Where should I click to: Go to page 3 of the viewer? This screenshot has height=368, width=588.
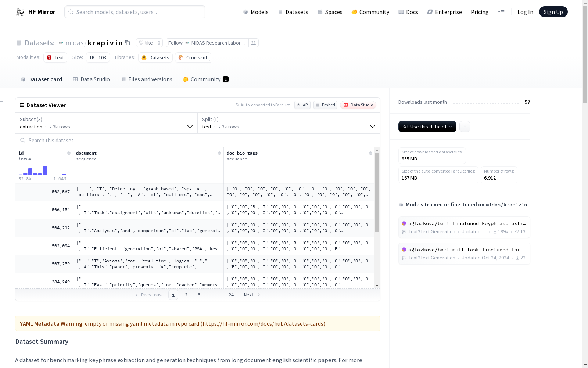199,295
